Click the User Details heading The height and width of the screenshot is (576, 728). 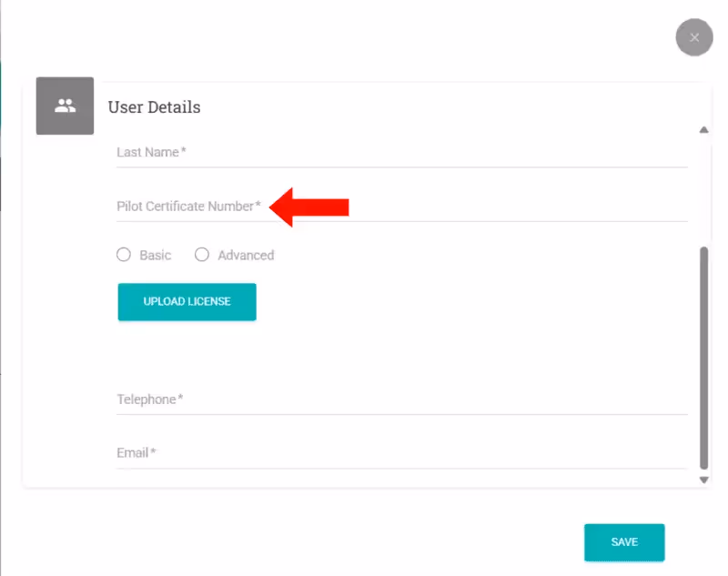coord(155,107)
